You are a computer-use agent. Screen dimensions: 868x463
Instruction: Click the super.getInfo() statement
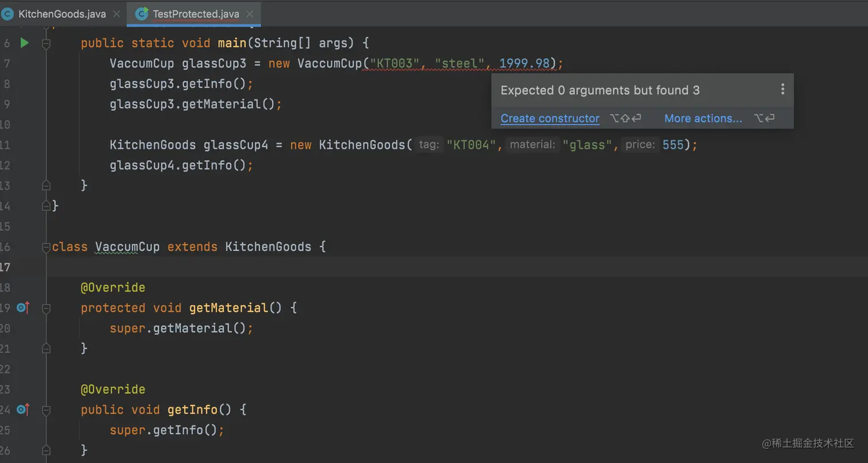(x=167, y=430)
